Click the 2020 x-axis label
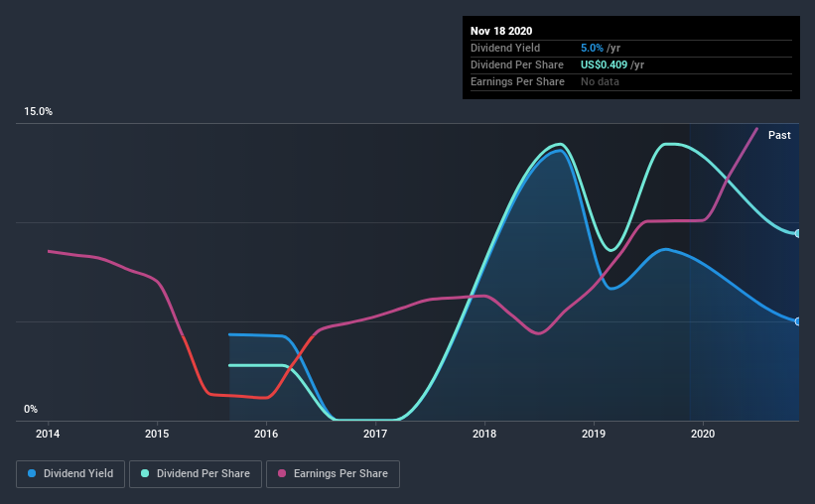The width and height of the screenshot is (815, 504). 703,434
